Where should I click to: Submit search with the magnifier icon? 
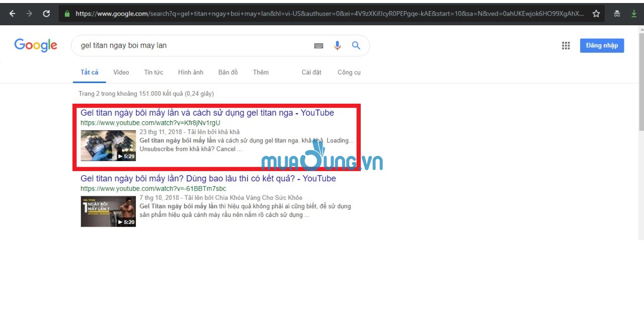point(356,45)
